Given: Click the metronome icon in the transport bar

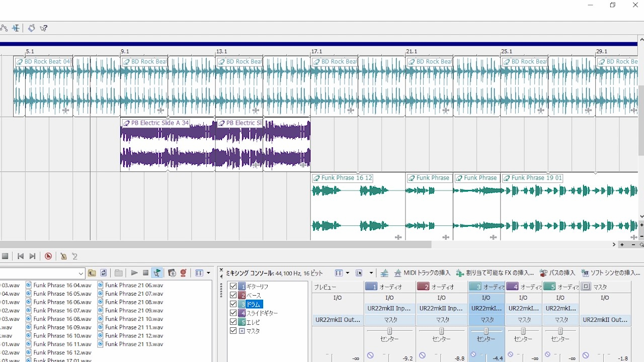Looking at the screenshot, I should coord(63,256).
